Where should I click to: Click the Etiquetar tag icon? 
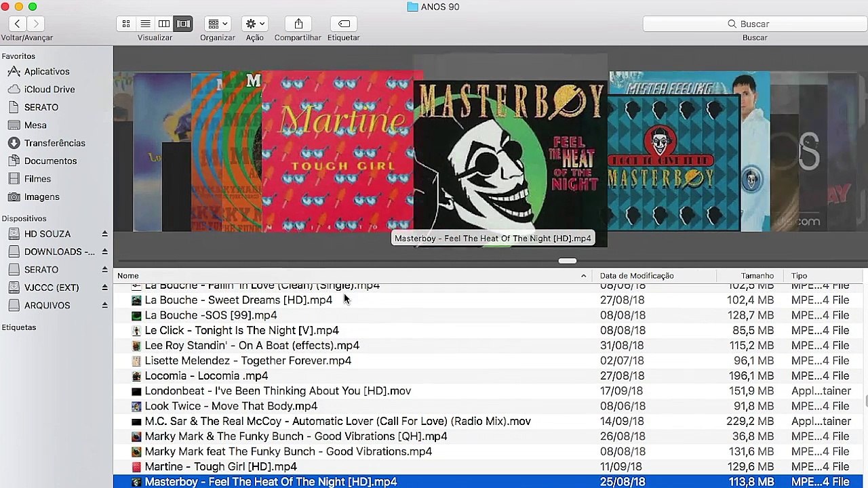click(x=344, y=24)
